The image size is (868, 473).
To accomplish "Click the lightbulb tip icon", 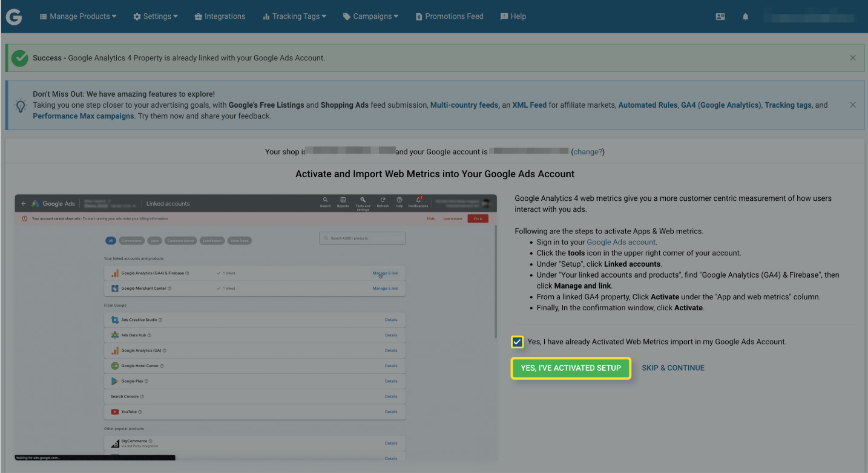I will (x=21, y=106).
